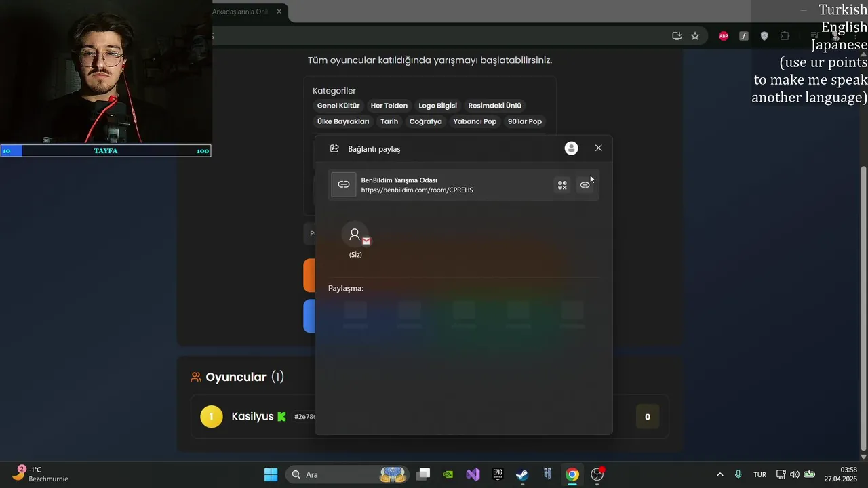The image size is (868, 488).
Task: Select the Ülke Bayrakları category chip
Action: [x=343, y=121]
